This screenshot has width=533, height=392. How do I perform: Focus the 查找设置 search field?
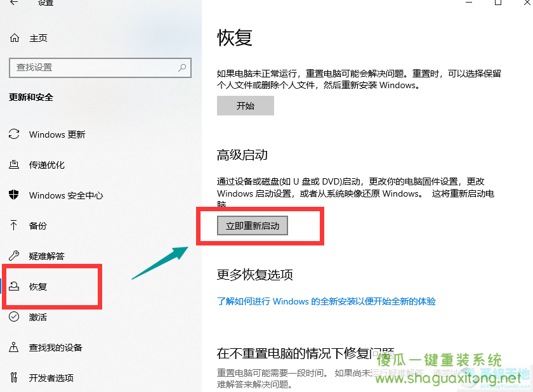point(100,68)
